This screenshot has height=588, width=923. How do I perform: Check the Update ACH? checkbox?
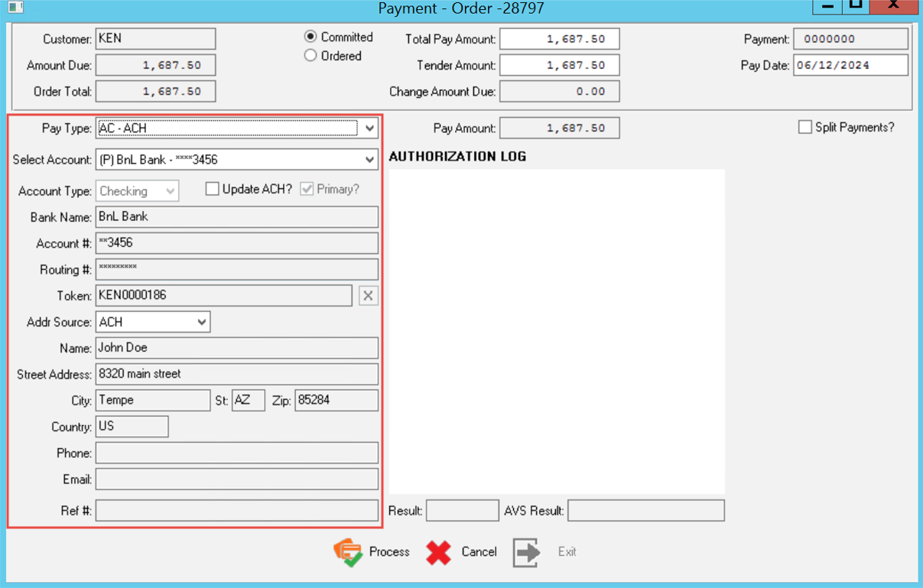click(212, 188)
